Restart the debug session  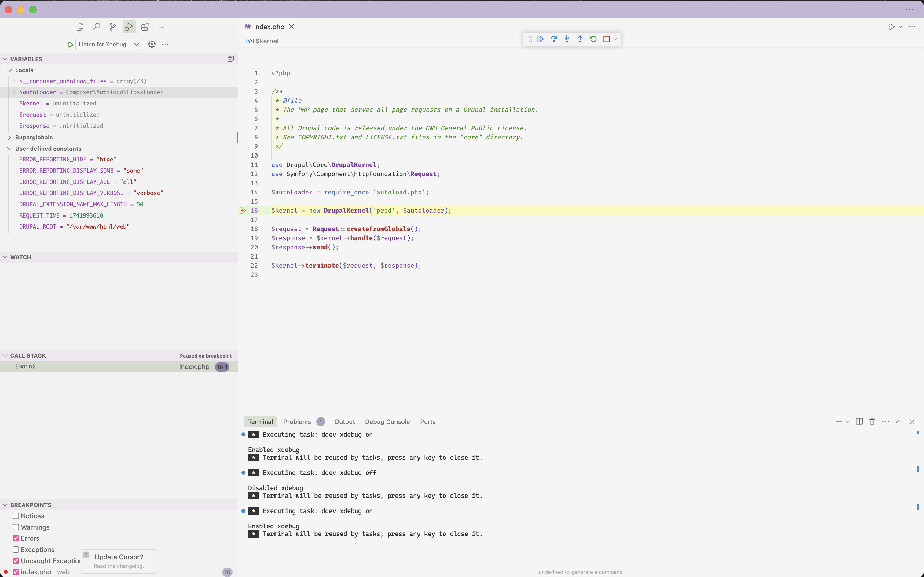pyautogui.click(x=593, y=39)
